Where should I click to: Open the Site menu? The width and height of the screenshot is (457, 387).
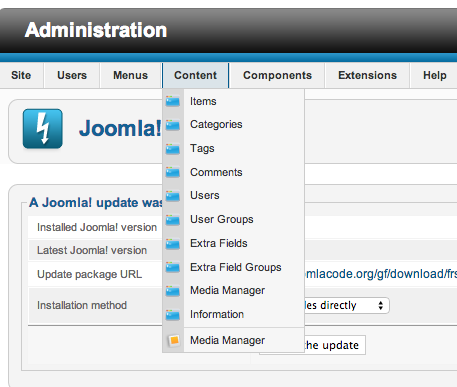21,75
